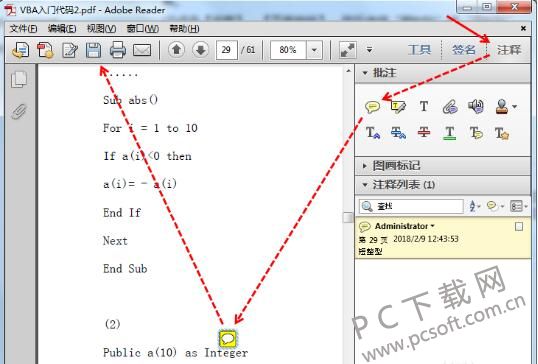Open the 工具 pane
Screen dimensions: 538x364
point(419,50)
